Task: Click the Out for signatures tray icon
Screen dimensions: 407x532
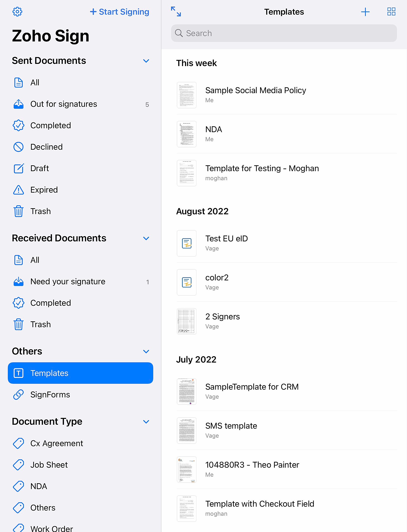Action: 19,104
